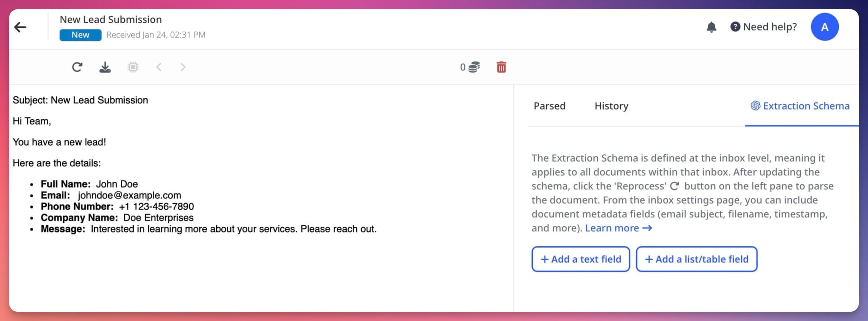This screenshot has height=321, width=868.
Task: Open notifications via the bell icon
Action: (712, 27)
